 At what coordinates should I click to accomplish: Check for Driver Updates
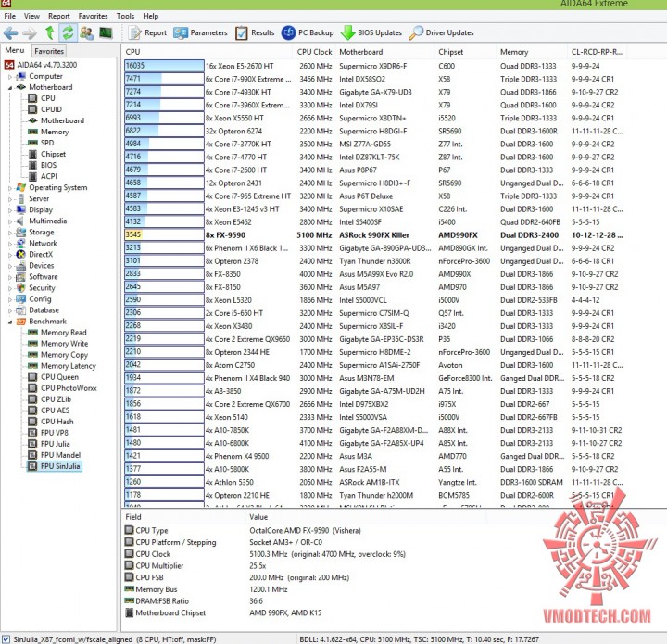(x=441, y=32)
